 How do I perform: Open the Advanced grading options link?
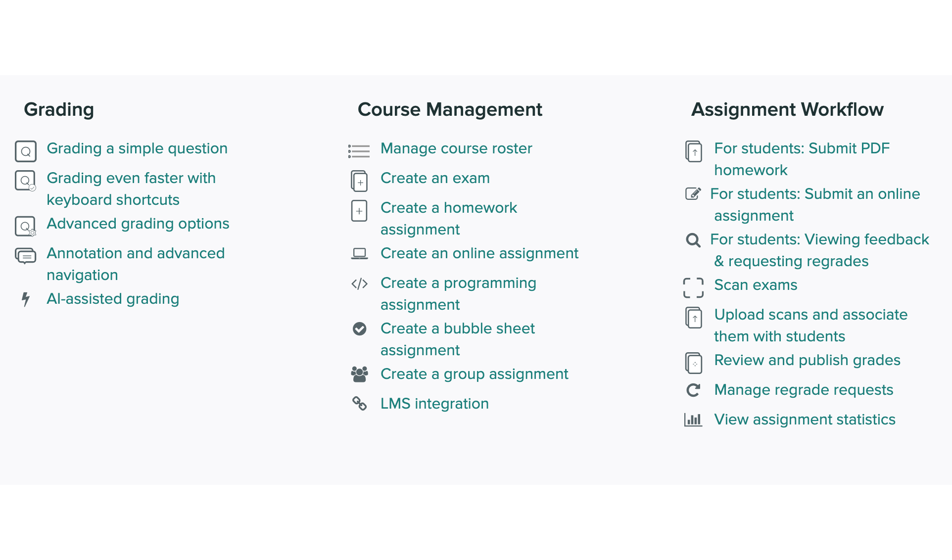[138, 224]
